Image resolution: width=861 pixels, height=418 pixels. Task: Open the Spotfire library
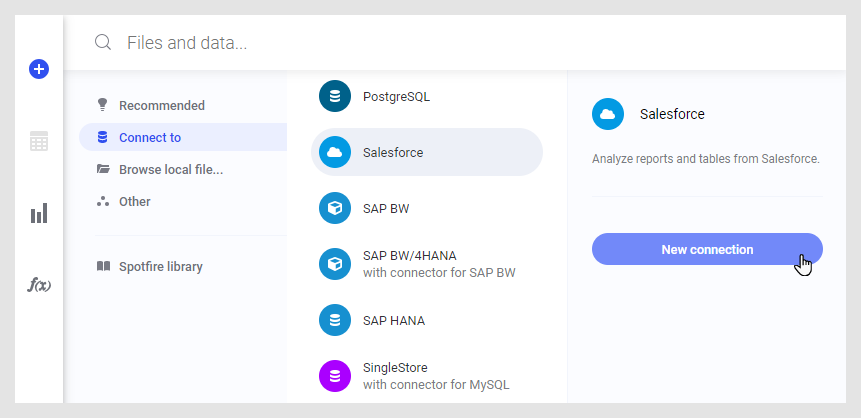tap(160, 267)
